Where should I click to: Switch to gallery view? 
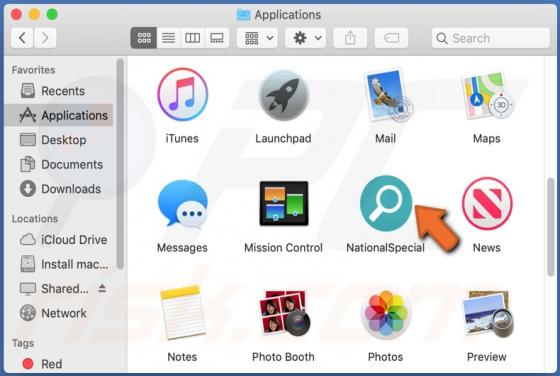pos(217,38)
